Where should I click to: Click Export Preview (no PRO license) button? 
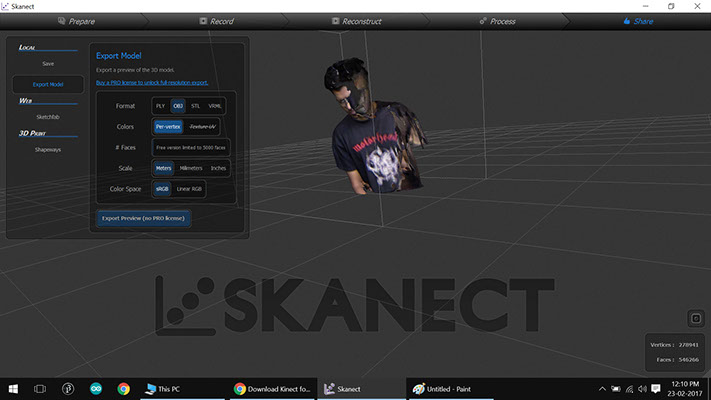143,218
